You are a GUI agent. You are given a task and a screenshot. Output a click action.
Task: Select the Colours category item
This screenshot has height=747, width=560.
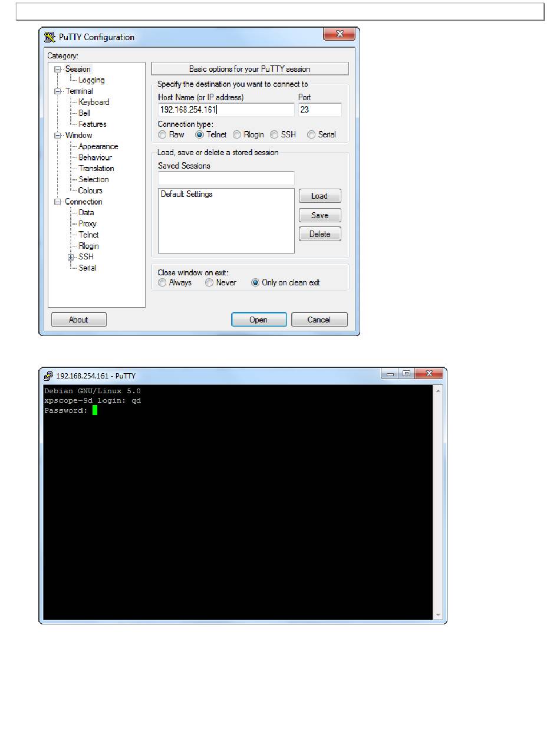point(90,190)
